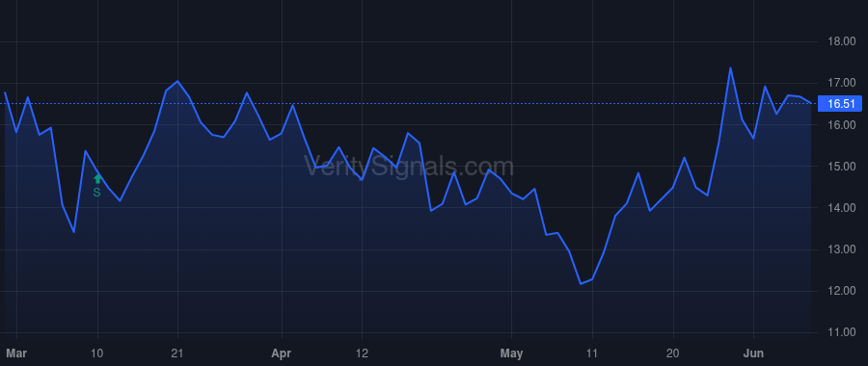Click the 12 date label on time axis
Image resolution: width=868 pixels, height=366 pixels.
(x=362, y=353)
